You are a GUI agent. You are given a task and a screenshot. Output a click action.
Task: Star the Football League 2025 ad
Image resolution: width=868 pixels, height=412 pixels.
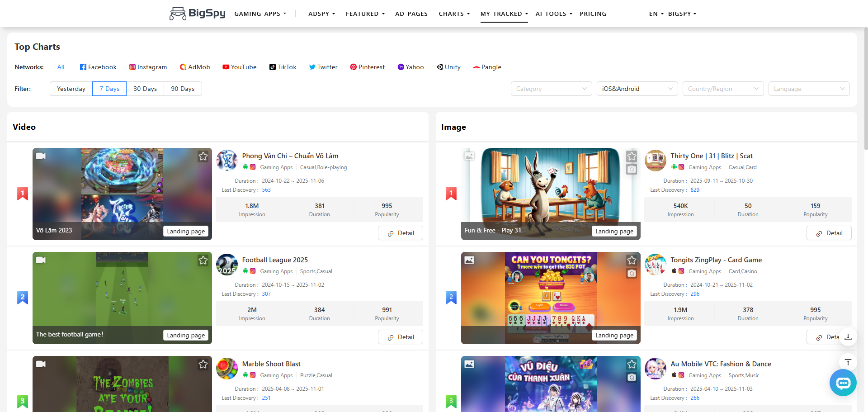pyautogui.click(x=203, y=260)
